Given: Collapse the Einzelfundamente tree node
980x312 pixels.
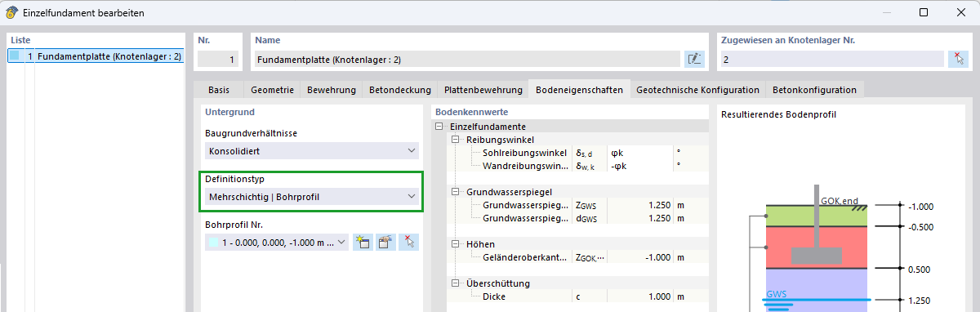Looking at the screenshot, I should [x=440, y=127].
